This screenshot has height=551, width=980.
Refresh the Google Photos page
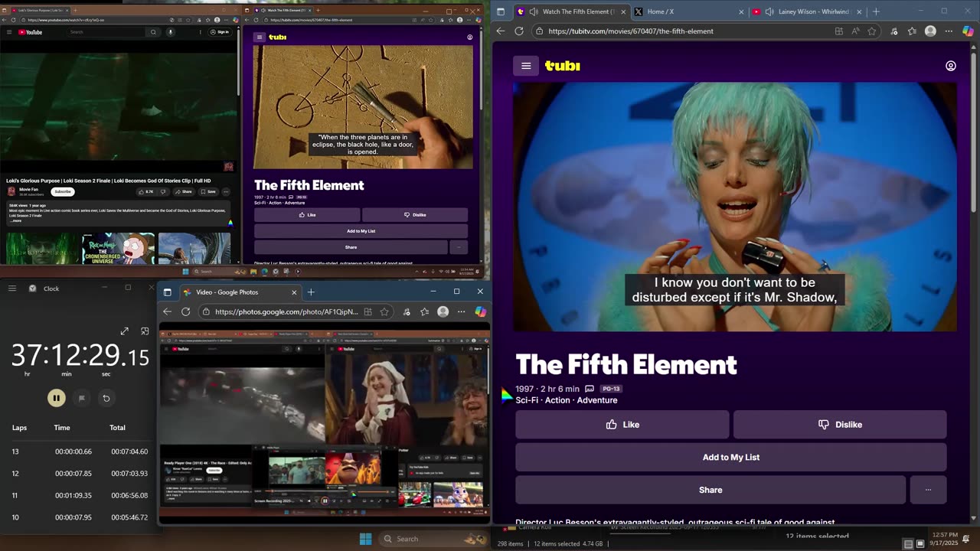point(185,311)
